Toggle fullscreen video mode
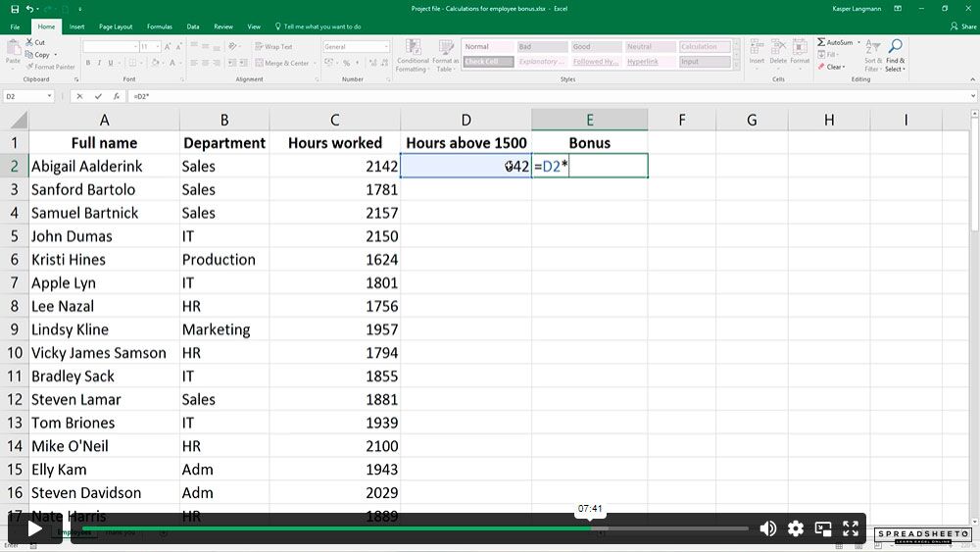The height and width of the screenshot is (552, 980). coord(851,528)
